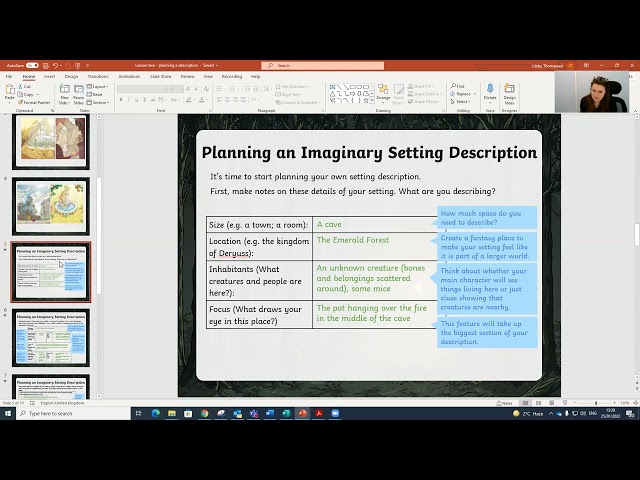This screenshot has height=480, width=640.
Task: Click the Reuse Slides icon
Action: point(78,89)
